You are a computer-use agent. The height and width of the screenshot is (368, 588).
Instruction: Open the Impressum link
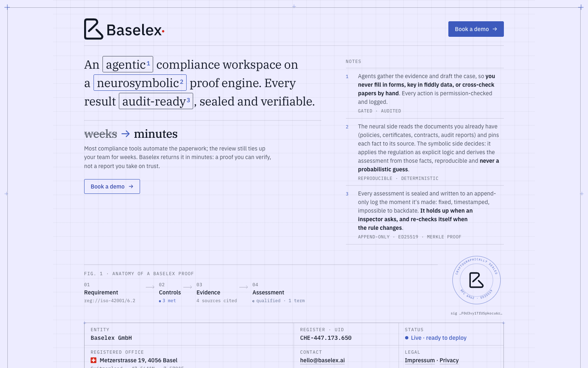420,360
